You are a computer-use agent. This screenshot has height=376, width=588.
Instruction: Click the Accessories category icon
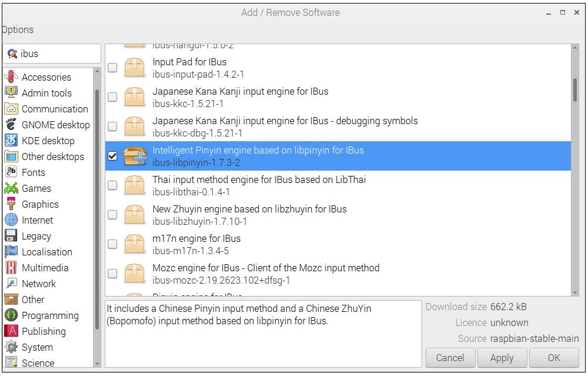click(x=11, y=76)
